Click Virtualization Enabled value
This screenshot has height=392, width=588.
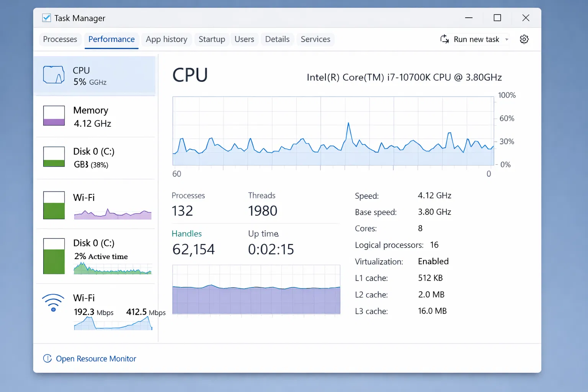[433, 261]
